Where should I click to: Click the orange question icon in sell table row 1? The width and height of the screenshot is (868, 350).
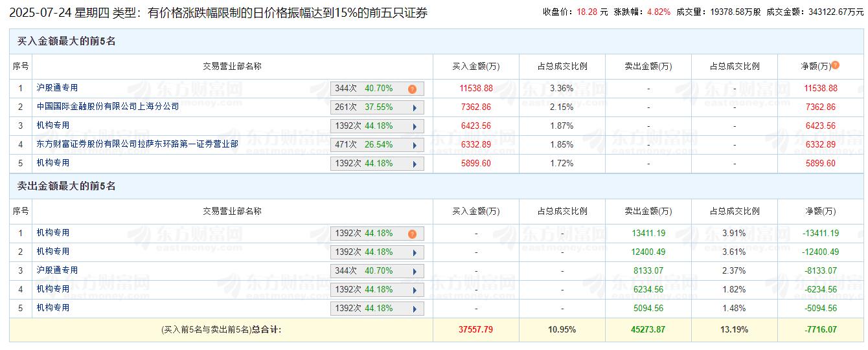[412, 234]
